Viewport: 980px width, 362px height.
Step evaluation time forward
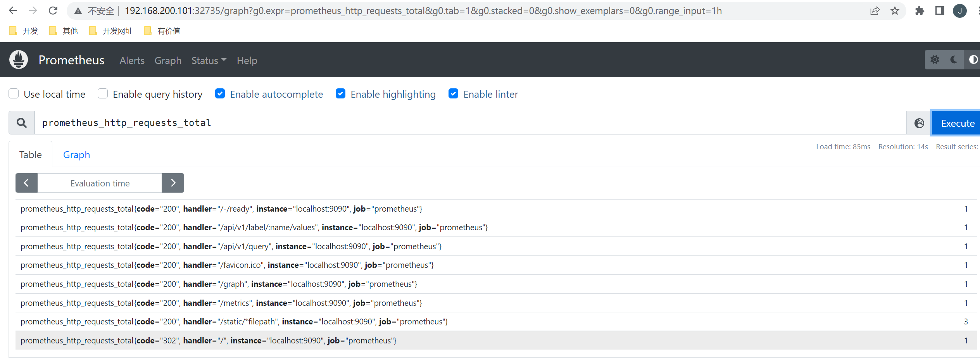click(173, 183)
